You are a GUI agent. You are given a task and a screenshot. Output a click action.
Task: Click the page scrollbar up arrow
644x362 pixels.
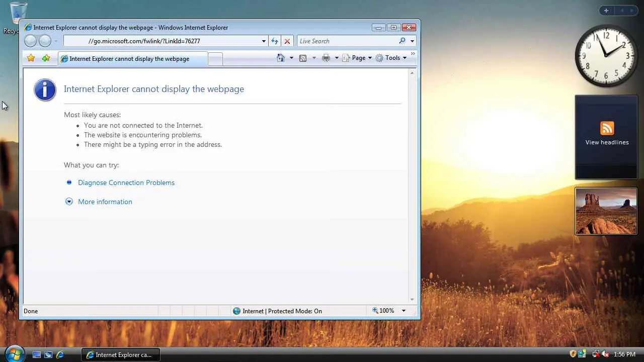[x=412, y=73]
